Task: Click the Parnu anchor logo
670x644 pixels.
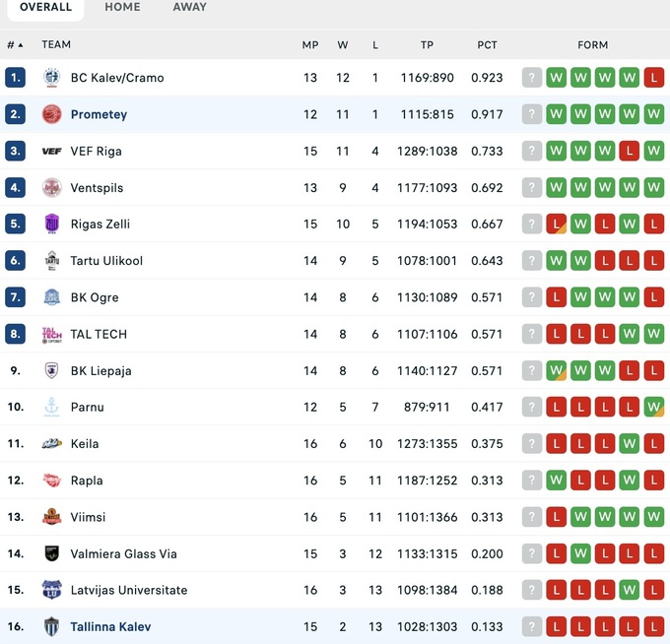Action: (52, 408)
